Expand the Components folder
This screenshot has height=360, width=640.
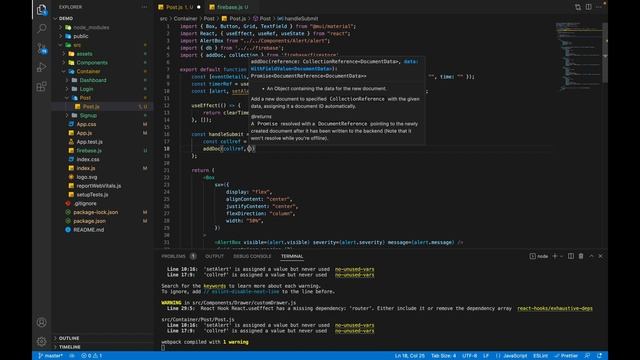(x=102, y=62)
